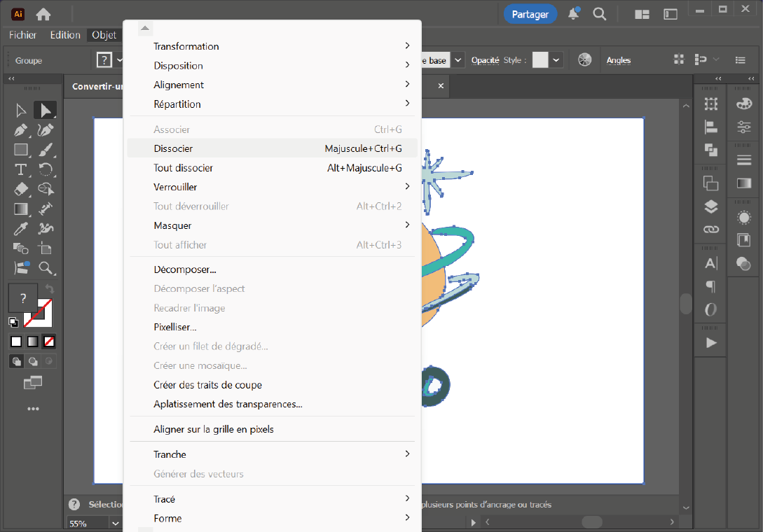
Task: Open the Style dropdown arrow
Action: tap(556, 60)
